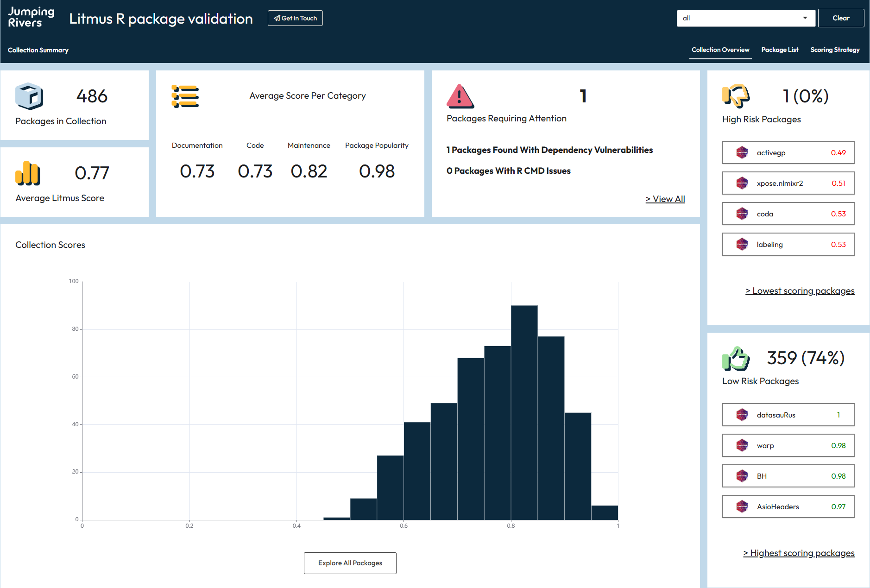Image resolution: width=870 pixels, height=588 pixels.
Task: Click the hex icon beside activegp
Action: coord(742,152)
